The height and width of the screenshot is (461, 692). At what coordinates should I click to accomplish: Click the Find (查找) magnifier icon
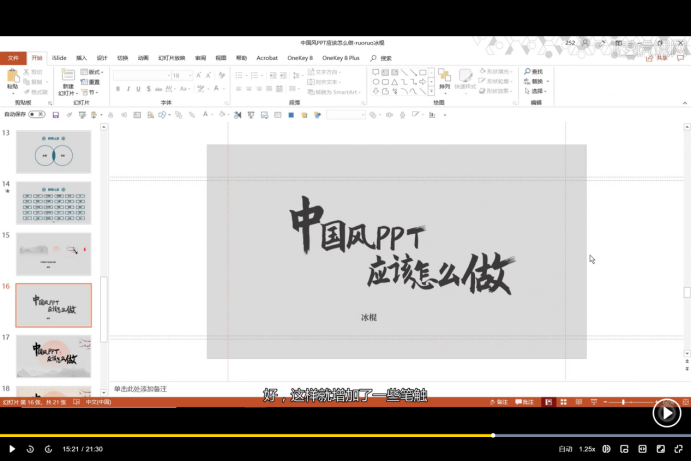(527, 71)
